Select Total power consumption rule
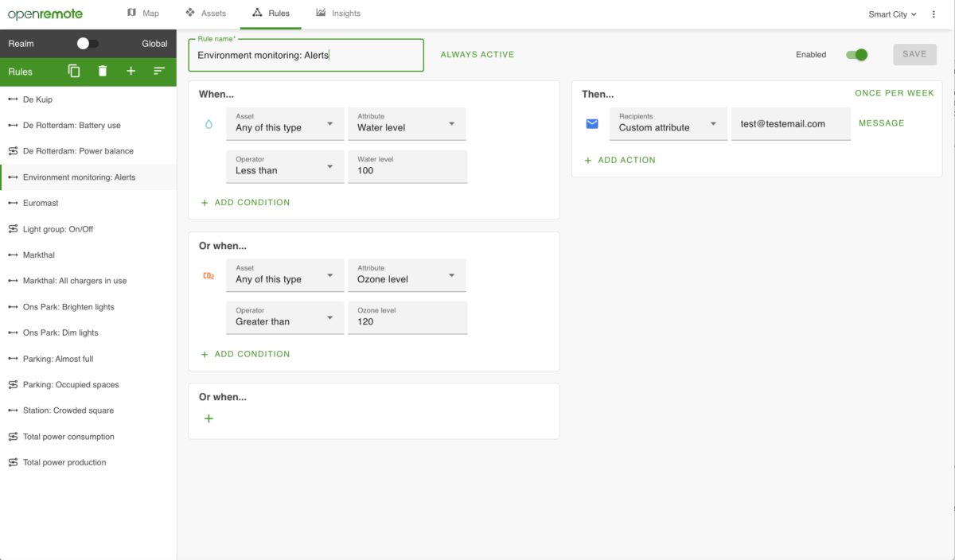This screenshot has width=955, height=560. [88, 437]
